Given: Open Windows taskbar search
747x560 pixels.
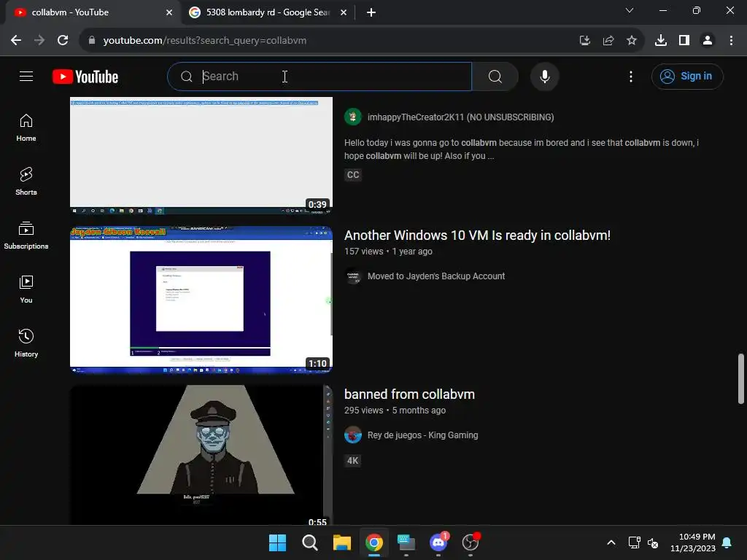Looking at the screenshot, I should [309, 542].
